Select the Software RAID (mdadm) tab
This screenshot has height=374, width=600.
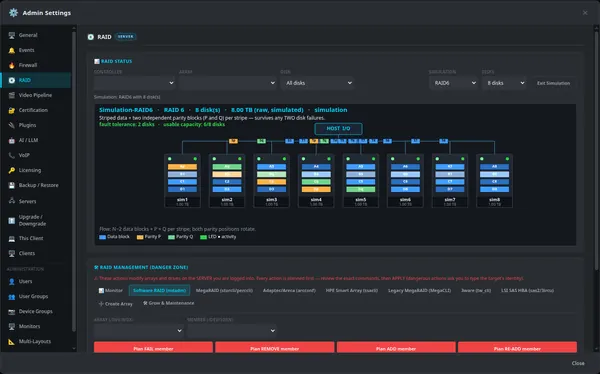pyautogui.click(x=160, y=291)
